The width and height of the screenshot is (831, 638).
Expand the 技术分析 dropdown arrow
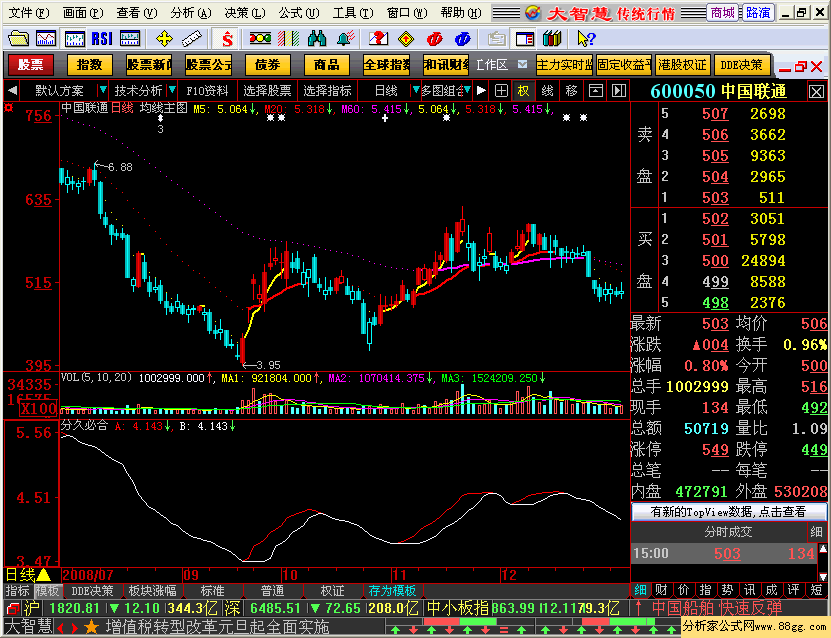(x=171, y=90)
